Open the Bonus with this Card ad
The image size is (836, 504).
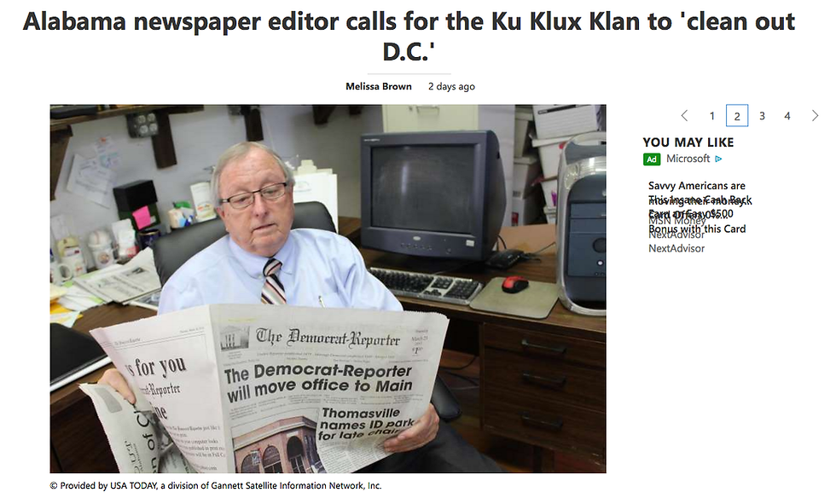click(x=697, y=229)
